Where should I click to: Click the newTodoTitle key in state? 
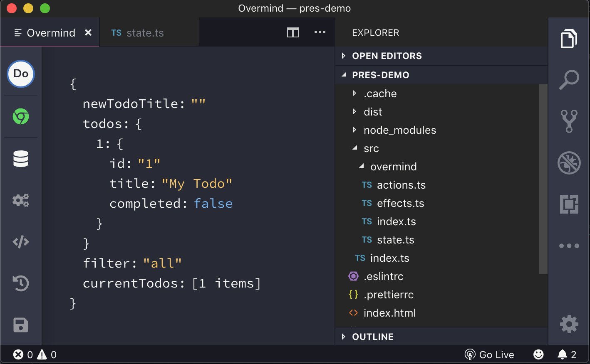pyautogui.click(x=134, y=103)
